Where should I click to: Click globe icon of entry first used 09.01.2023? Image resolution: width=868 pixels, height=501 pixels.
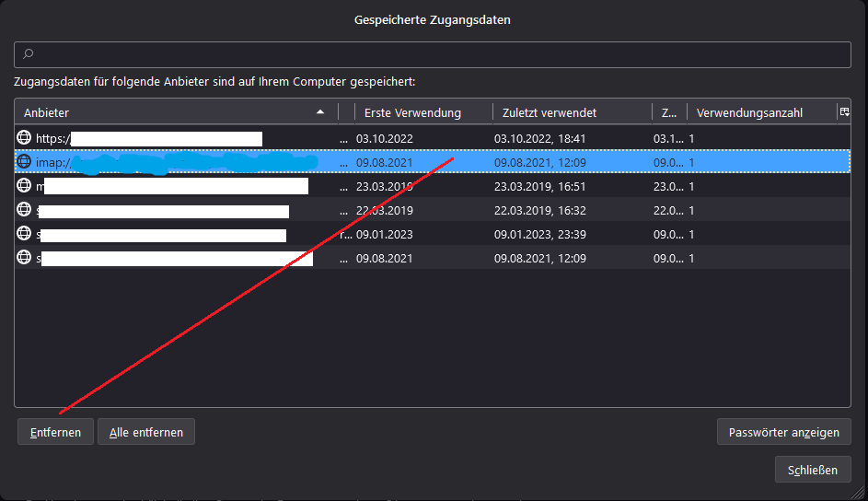(24, 234)
